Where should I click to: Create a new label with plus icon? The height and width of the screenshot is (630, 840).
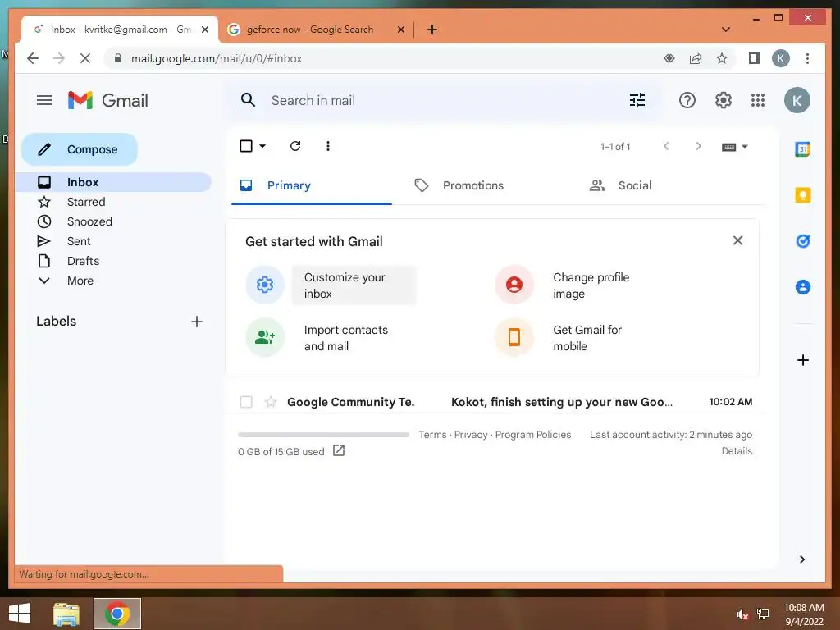[x=197, y=322]
